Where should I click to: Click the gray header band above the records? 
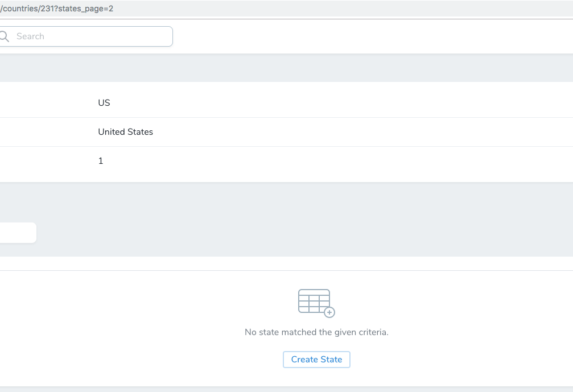285,67
